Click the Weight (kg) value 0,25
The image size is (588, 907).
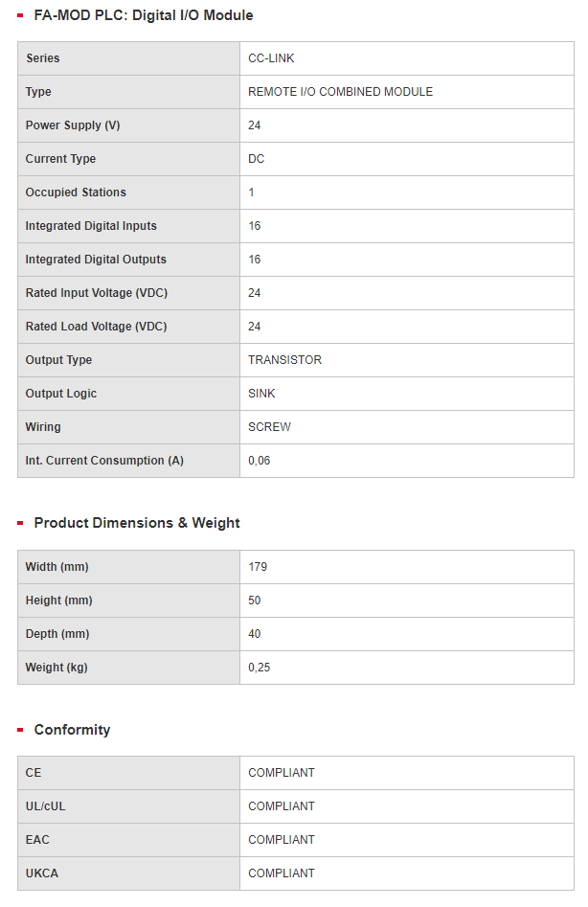point(259,669)
